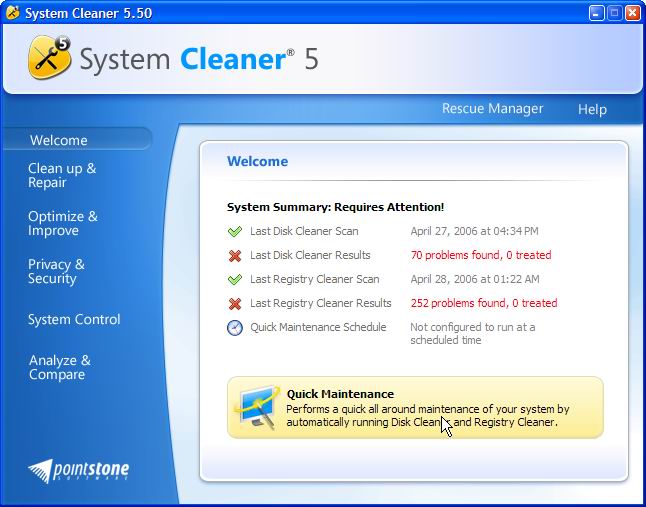This screenshot has width=646, height=507.
Task: Click the Quick Maintenance monitor icon
Action: [x=257, y=407]
